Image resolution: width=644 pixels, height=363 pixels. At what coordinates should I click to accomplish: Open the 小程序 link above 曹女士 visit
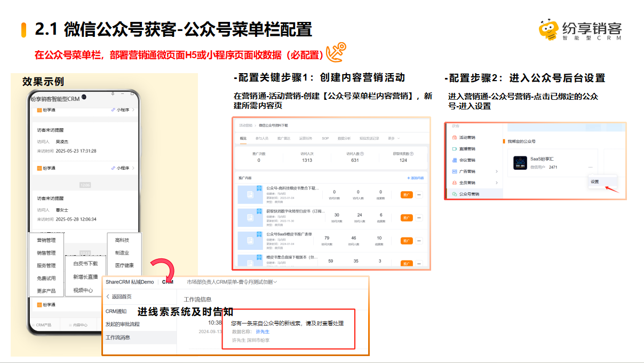pyautogui.click(x=122, y=168)
